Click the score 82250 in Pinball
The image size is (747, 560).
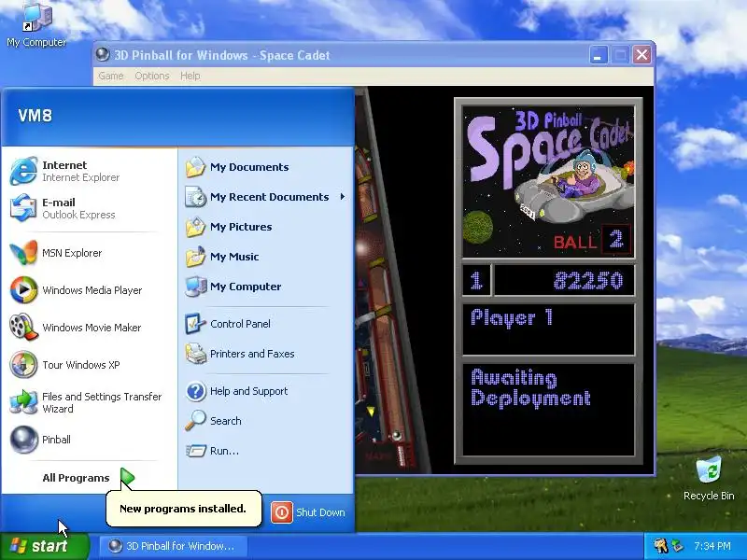coord(588,281)
